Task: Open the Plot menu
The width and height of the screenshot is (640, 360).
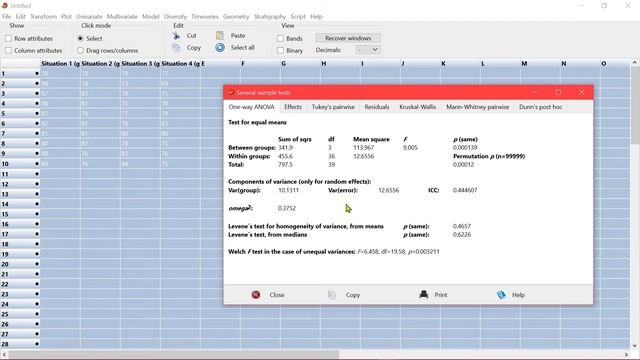Action: pos(66,17)
